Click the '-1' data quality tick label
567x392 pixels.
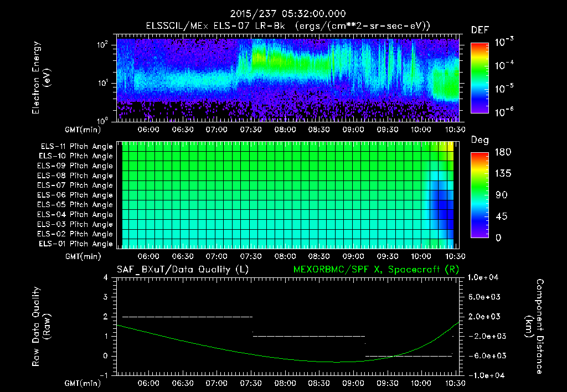click(104, 375)
